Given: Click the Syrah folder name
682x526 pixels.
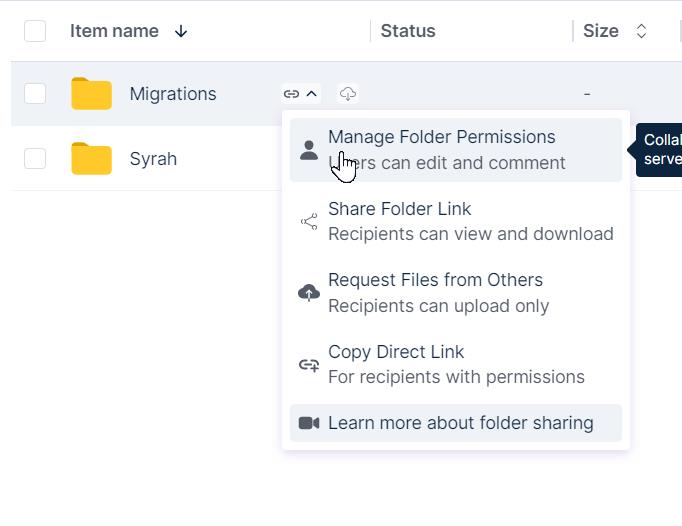Looking at the screenshot, I should 153,159.
